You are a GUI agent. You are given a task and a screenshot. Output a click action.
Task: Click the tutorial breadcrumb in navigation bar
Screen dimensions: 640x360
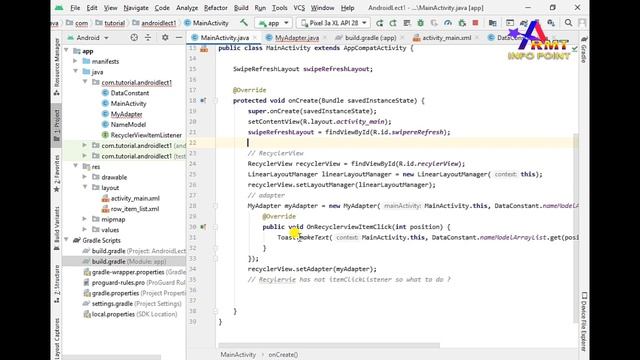tap(110, 23)
